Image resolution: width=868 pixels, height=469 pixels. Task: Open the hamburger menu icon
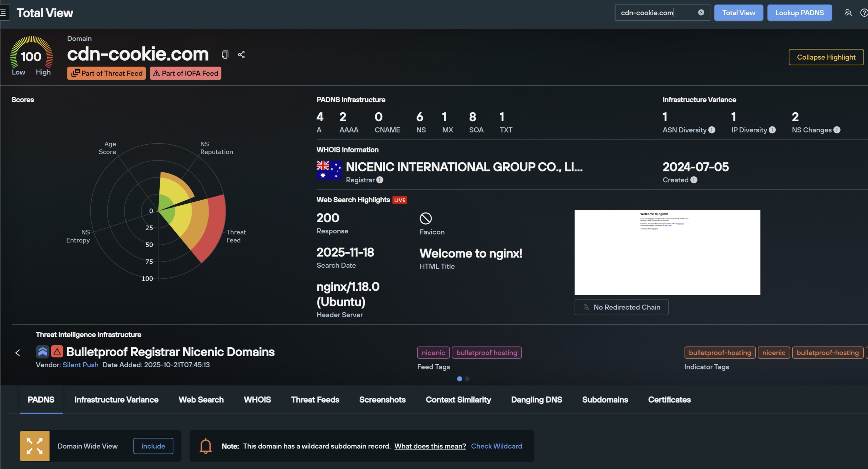pos(3,13)
